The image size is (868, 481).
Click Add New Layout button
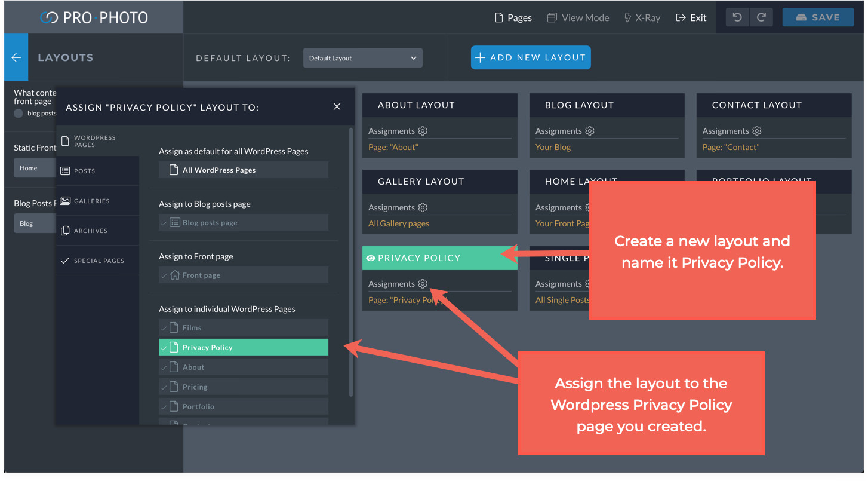pos(531,57)
